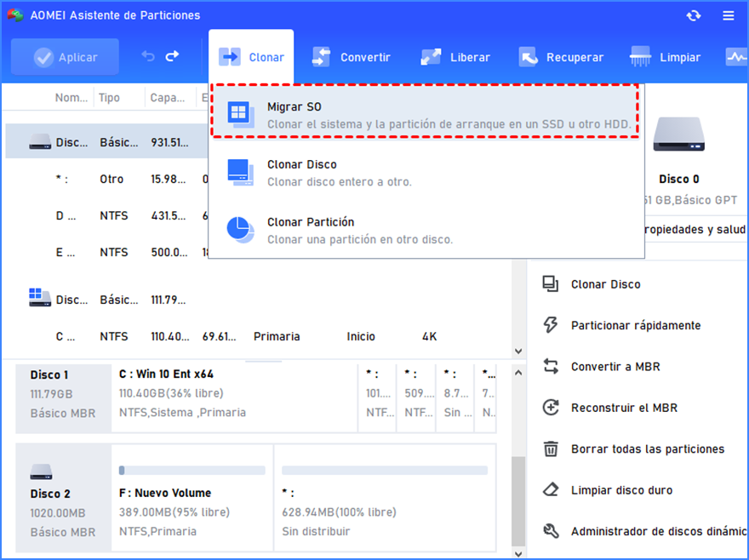Select the D: NTFS partition row
Image resolution: width=749 pixels, height=560 pixels.
click(x=107, y=215)
